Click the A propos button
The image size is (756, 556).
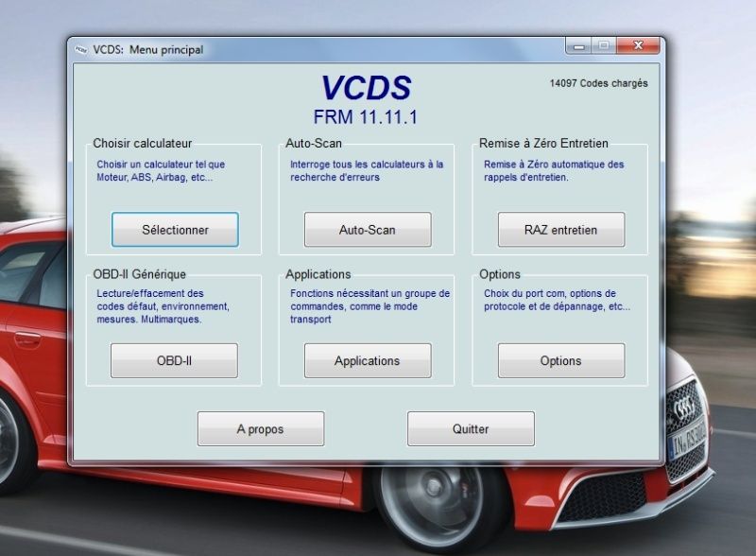click(260, 429)
